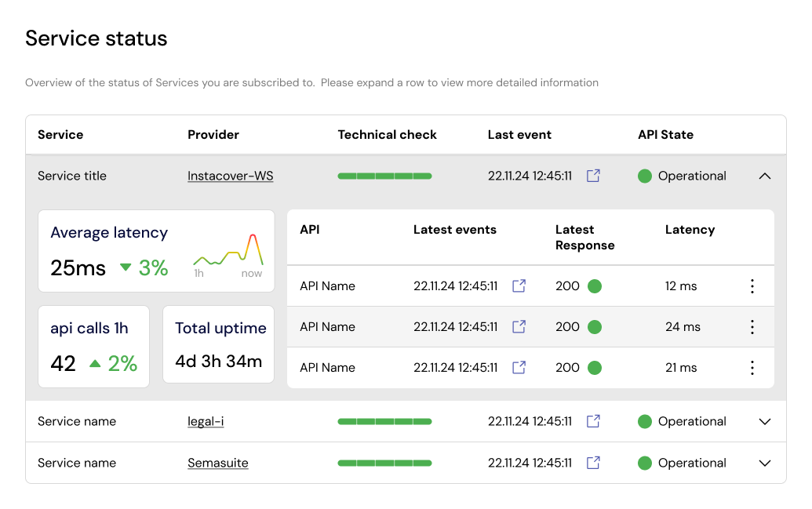Screen dimensions: 812x509
Task: Expand the legal-i service row
Action: [765, 422]
